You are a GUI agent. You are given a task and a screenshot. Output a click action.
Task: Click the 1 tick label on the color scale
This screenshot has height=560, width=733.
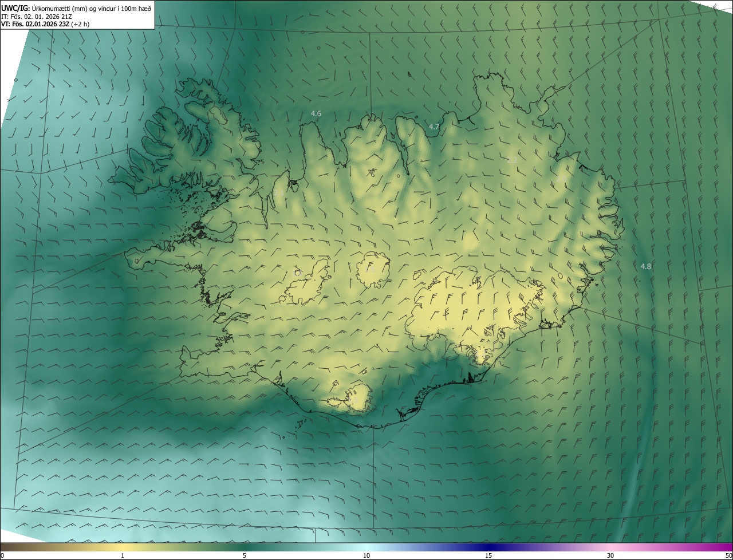click(123, 555)
